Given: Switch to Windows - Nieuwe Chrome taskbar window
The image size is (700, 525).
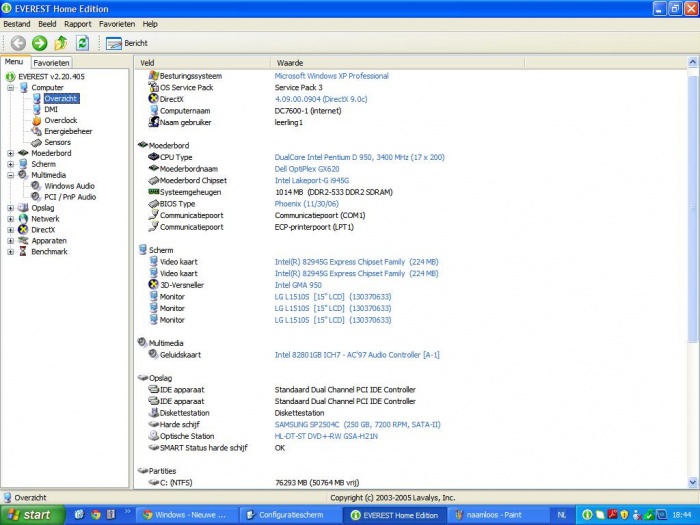Looking at the screenshot, I should click(187, 515).
